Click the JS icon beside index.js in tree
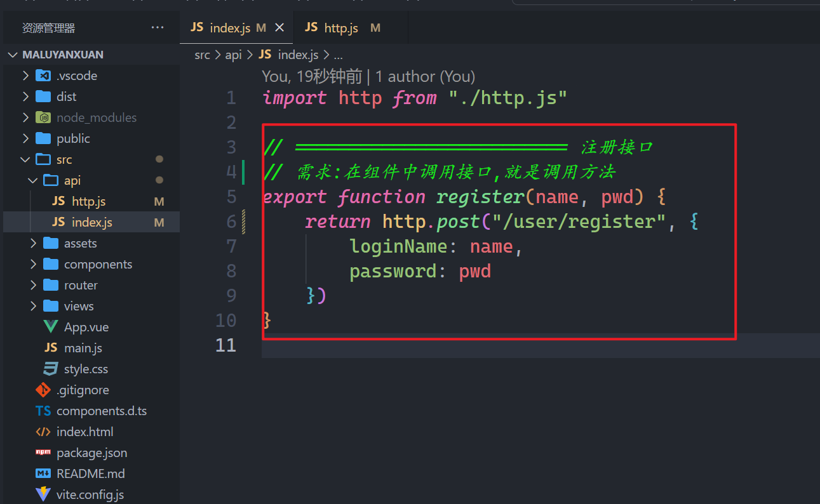Image resolution: width=820 pixels, height=504 pixels. pos(58,222)
